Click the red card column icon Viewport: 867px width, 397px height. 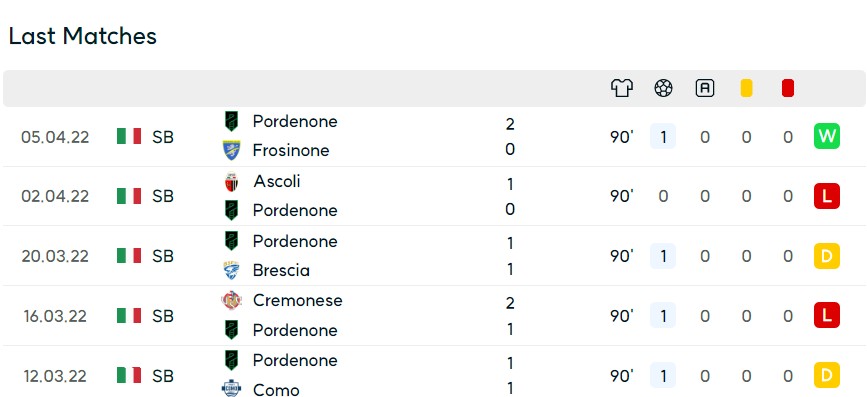[788, 88]
